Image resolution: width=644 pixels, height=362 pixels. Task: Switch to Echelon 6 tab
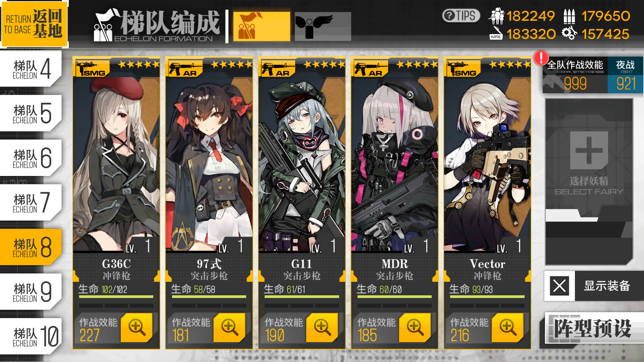pos(31,158)
